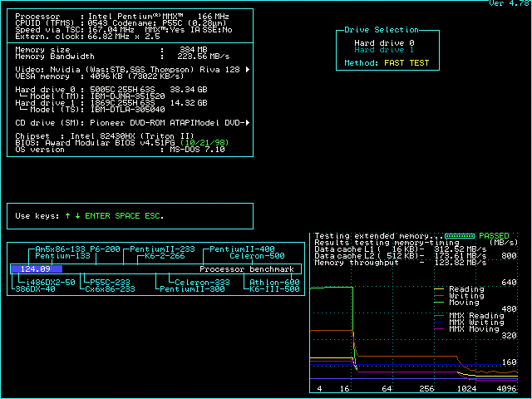Click the K6-2-266 benchmark marker label
The width and height of the screenshot is (532, 399).
[x=165, y=256]
